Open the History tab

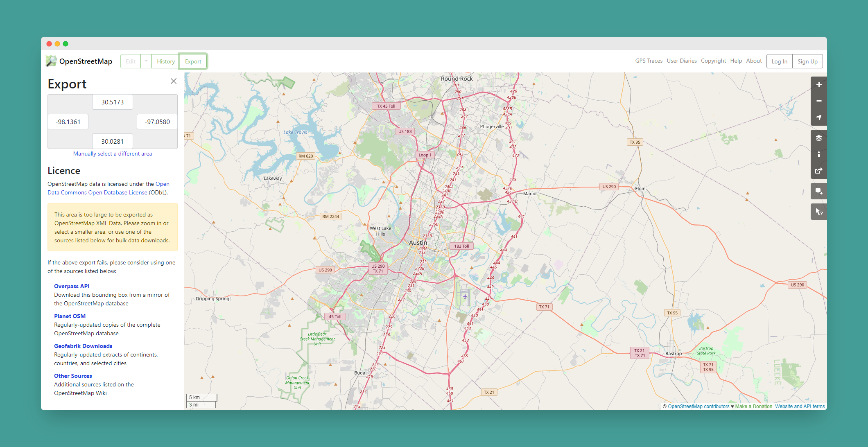tap(165, 61)
